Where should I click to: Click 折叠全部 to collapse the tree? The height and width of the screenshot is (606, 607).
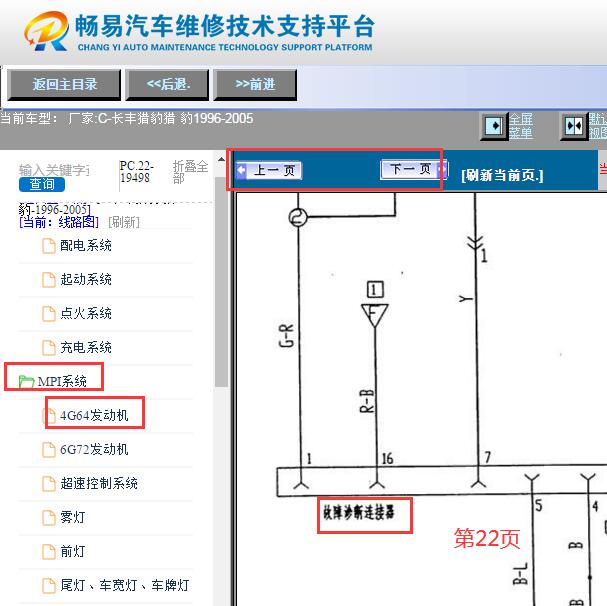pos(190,172)
